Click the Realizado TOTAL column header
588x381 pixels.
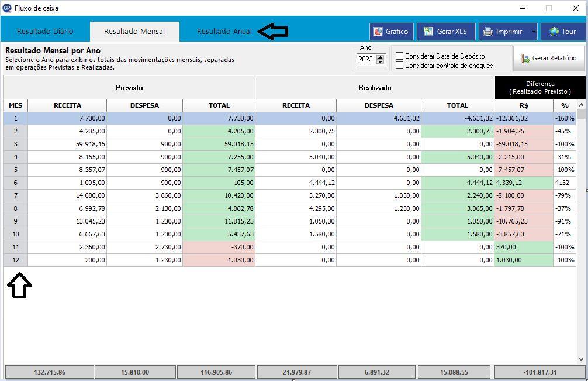click(x=458, y=105)
